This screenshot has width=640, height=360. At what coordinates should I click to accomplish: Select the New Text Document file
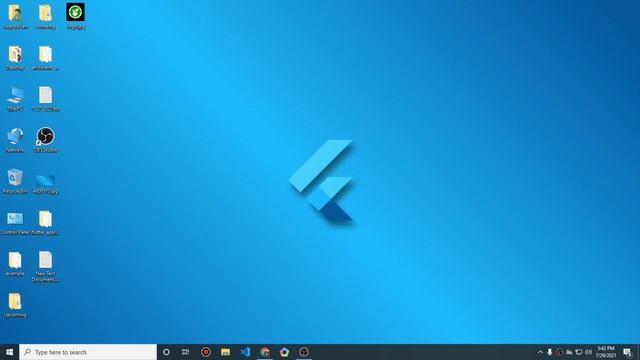[45, 266]
